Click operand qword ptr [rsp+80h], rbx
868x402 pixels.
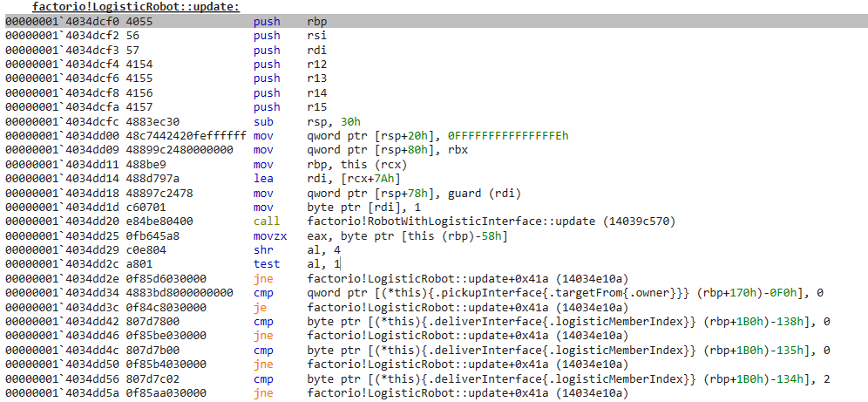[x=388, y=150]
